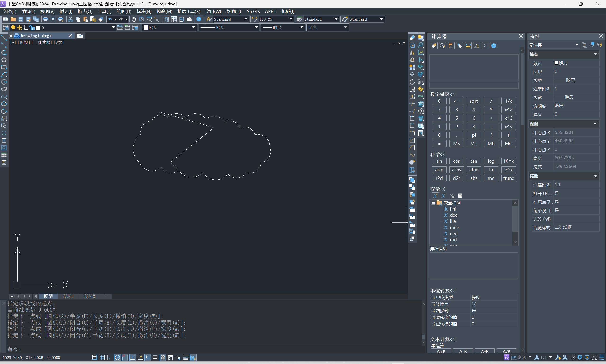Viewport: 606px width, 364px height.
Task: Select the Table tool in the draw toolbar
Action: [x=4, y=155]
